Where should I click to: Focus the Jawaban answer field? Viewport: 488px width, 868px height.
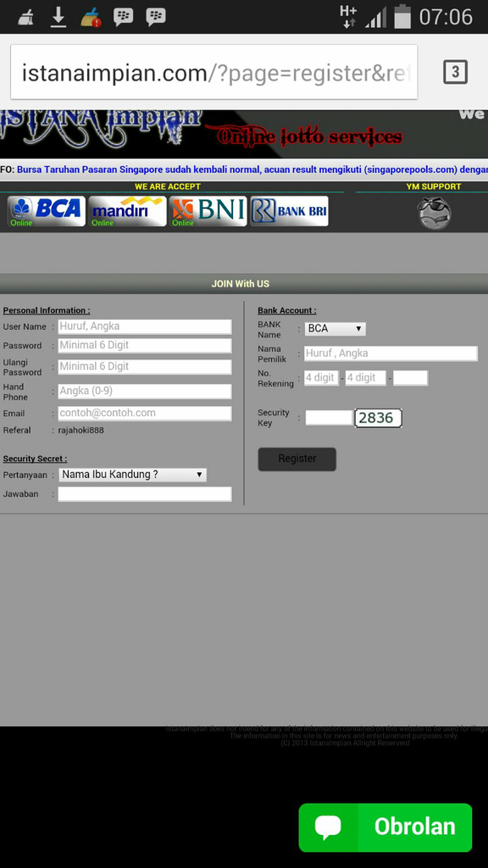pos(145,494)
